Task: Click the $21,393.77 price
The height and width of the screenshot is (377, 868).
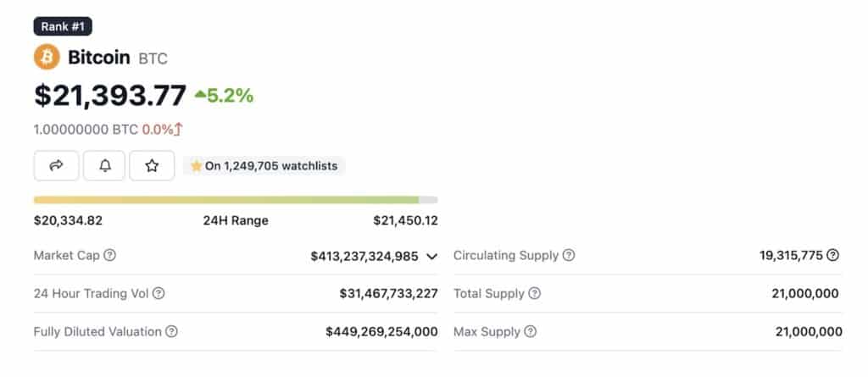Action: [110, 95]
